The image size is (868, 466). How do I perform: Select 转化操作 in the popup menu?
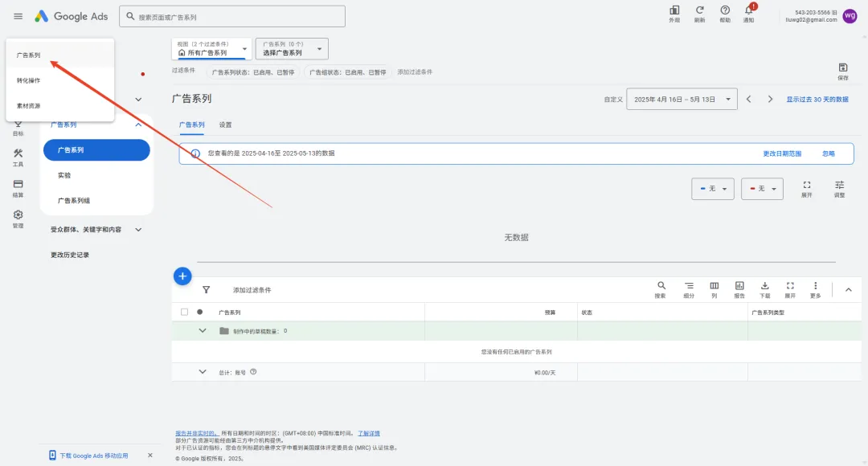pyautogui.click(x=29, y=80)
